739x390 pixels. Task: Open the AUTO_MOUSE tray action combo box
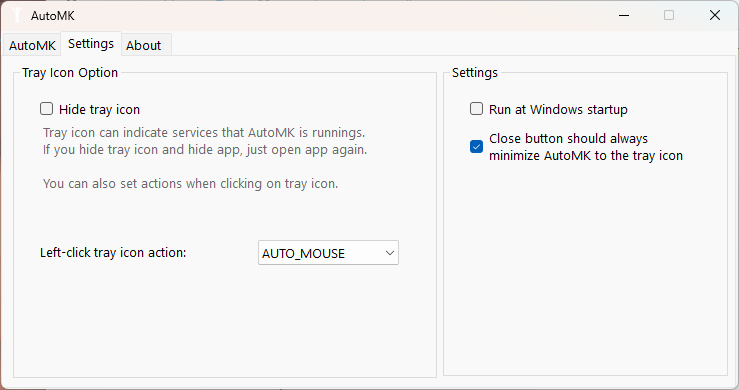pyautogui.click(x=328, y=253)
